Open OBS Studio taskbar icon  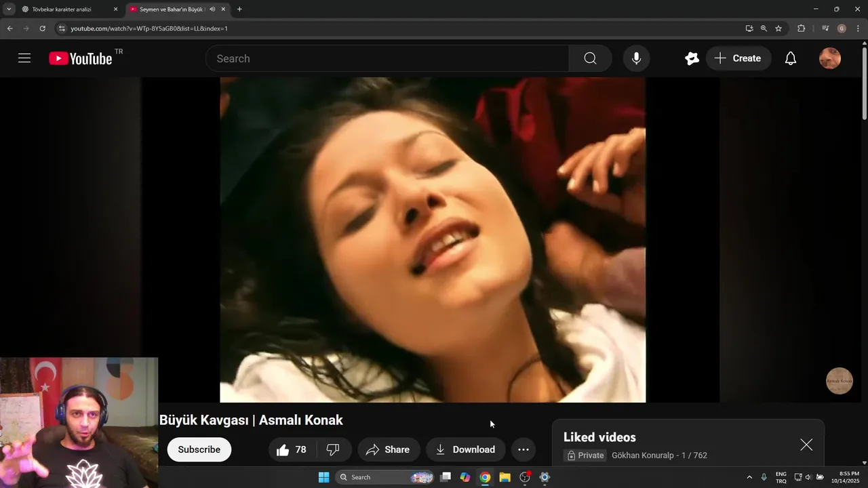pyautogui.click(x=525, y=477)
